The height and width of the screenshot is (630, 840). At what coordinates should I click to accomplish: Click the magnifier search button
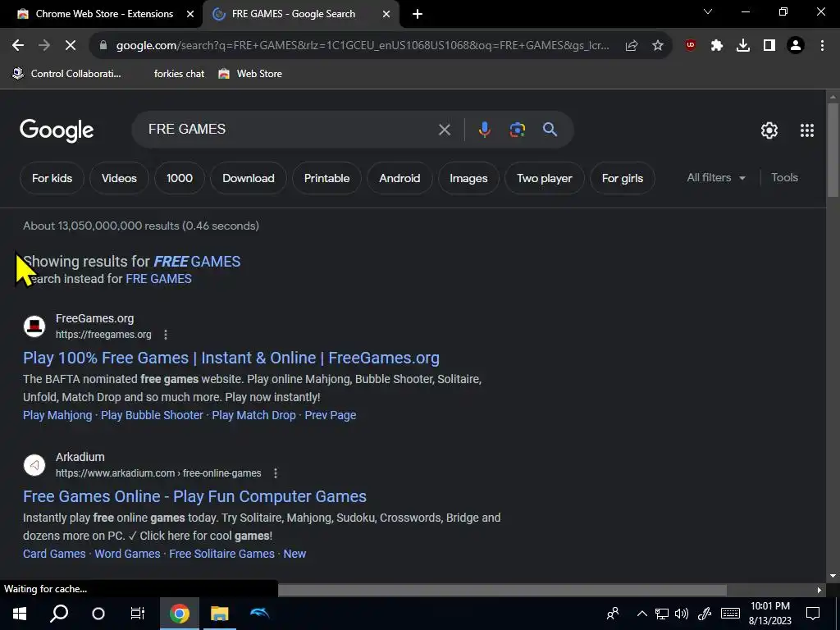coord(550,129)
